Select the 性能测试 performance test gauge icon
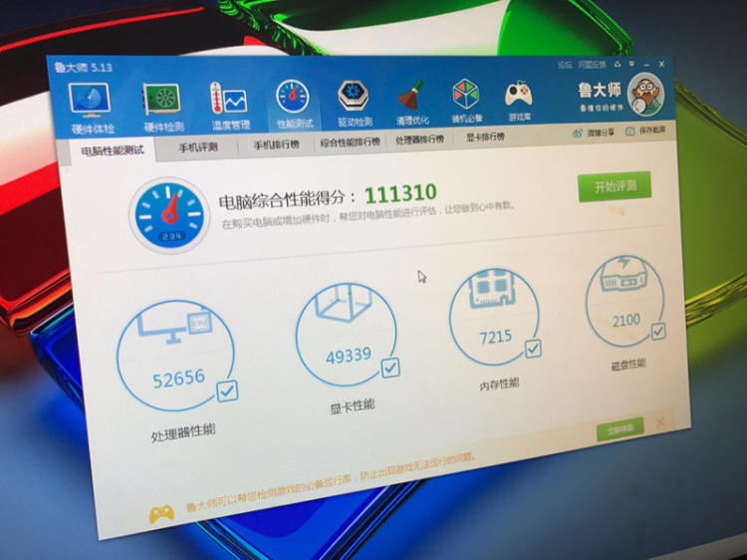The height and width of the screenshot is (560, 747). click(293, 98)
